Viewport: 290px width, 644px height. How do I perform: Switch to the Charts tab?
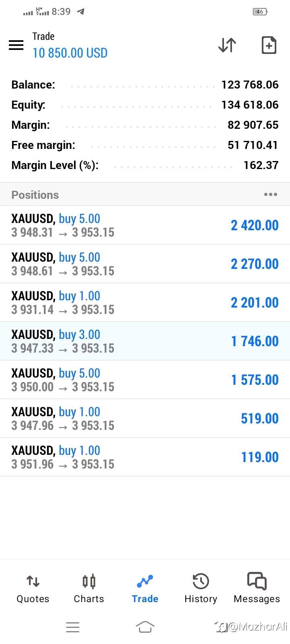(x=89, y=588)
